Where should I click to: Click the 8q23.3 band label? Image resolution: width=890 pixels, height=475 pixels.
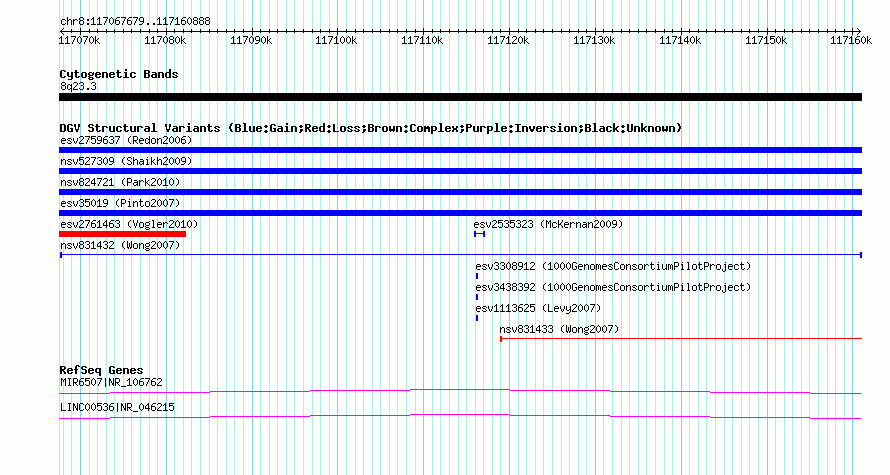tap(78, 87)
